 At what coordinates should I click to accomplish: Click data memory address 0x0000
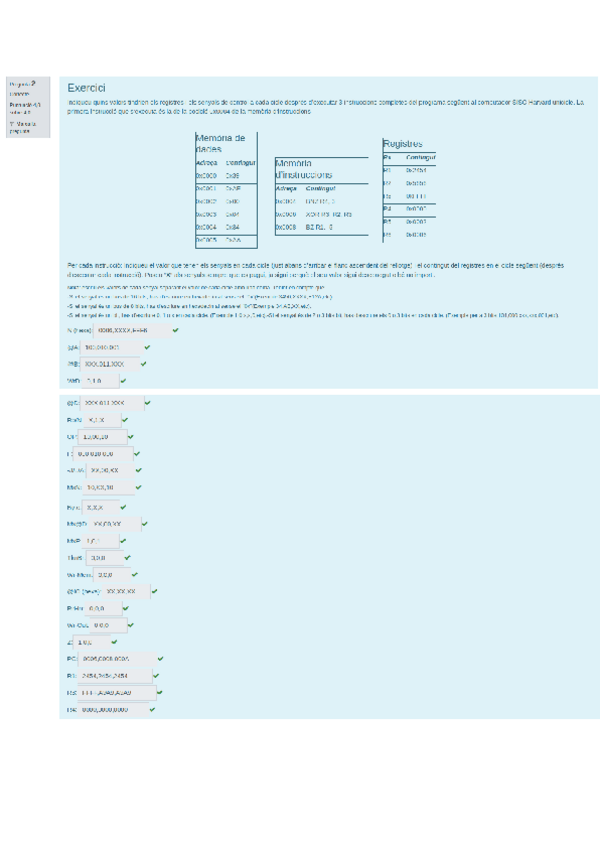point(206,175)
